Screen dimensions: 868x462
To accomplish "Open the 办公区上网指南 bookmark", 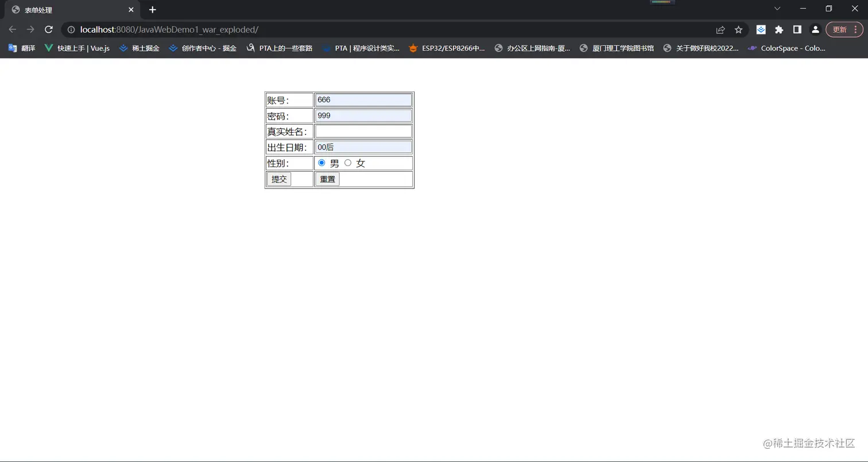I will tap(533, 48).
